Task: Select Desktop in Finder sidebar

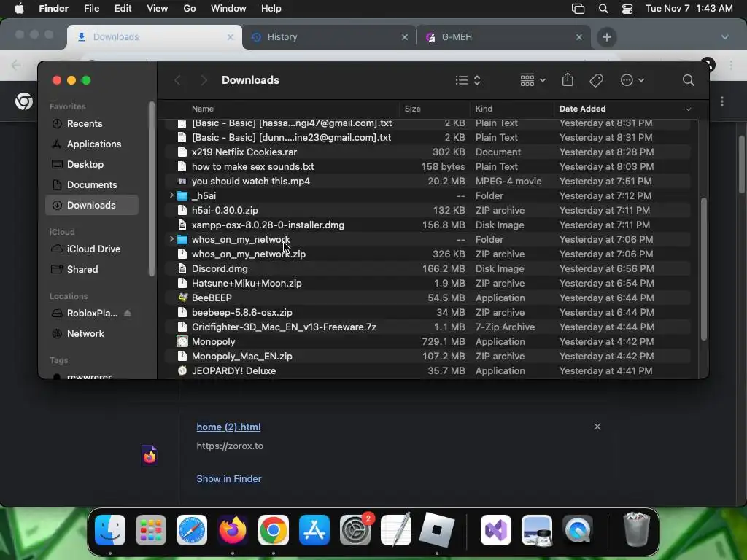Action: click(x=93, y=164)
